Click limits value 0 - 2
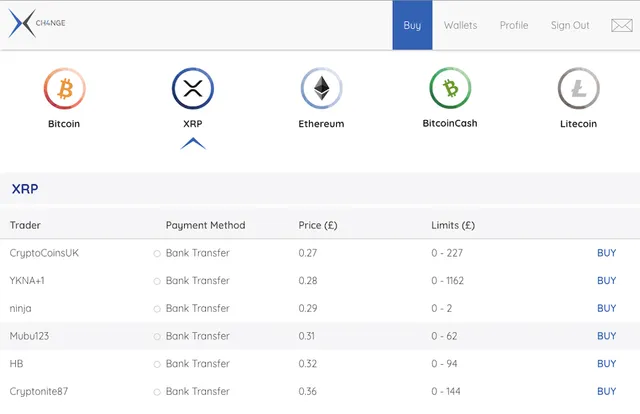Viewport: 640px width, 414px height. (442, 308)
